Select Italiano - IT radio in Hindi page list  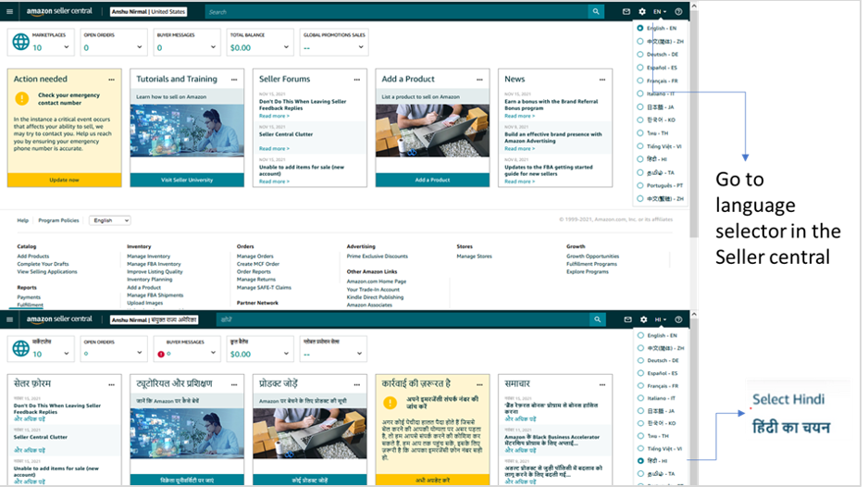640,398
